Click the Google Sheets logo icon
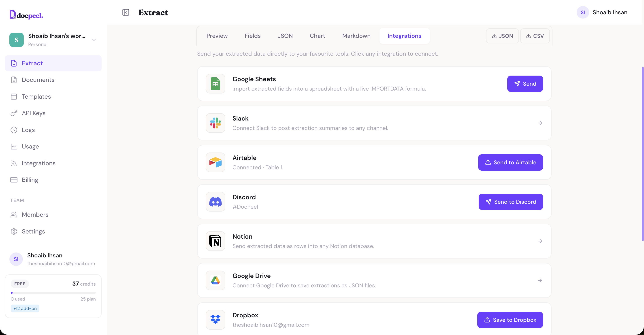Viewport: 644px width, 335px height. click(215, 84)
